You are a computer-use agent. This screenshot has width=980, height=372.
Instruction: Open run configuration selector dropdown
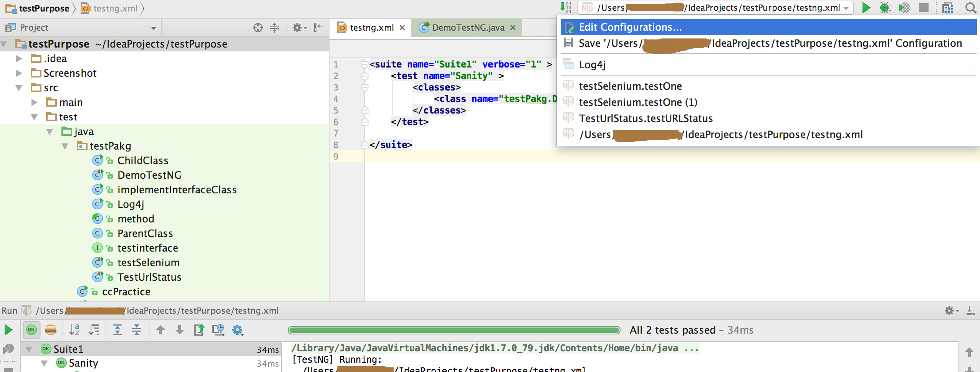coord(715,8)
